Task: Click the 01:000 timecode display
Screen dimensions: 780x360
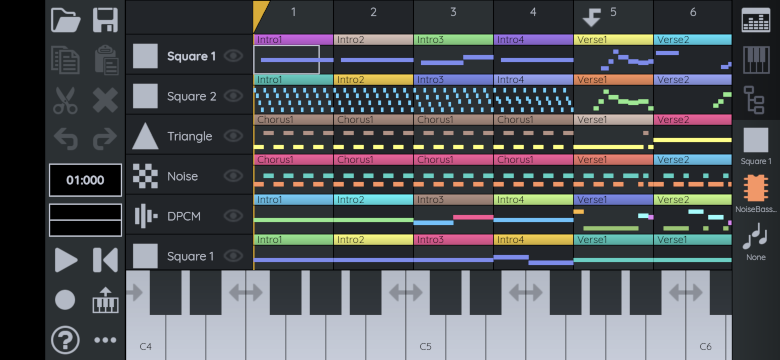Action: coord(85,180)
